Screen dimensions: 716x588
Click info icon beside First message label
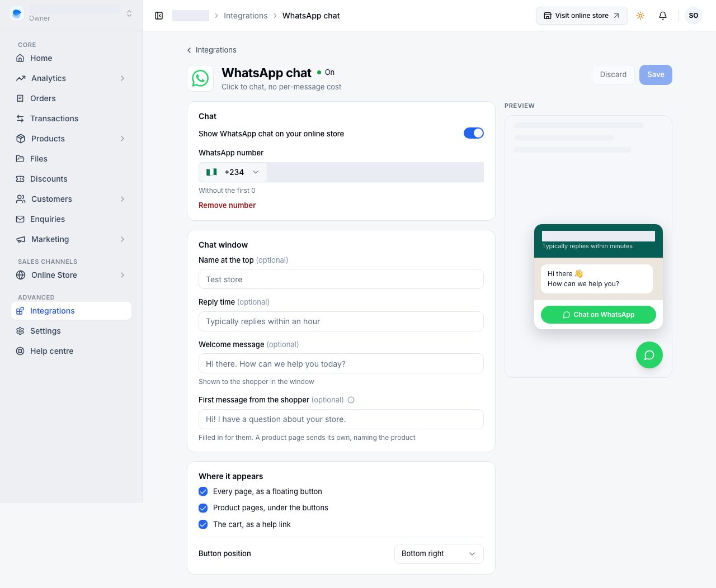tap(351, 400)
